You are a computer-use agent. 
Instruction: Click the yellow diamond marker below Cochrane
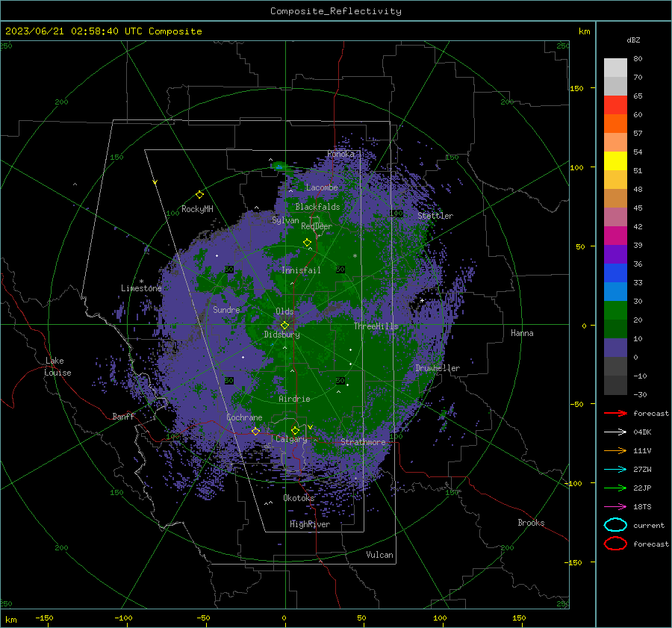coord(255,431)
